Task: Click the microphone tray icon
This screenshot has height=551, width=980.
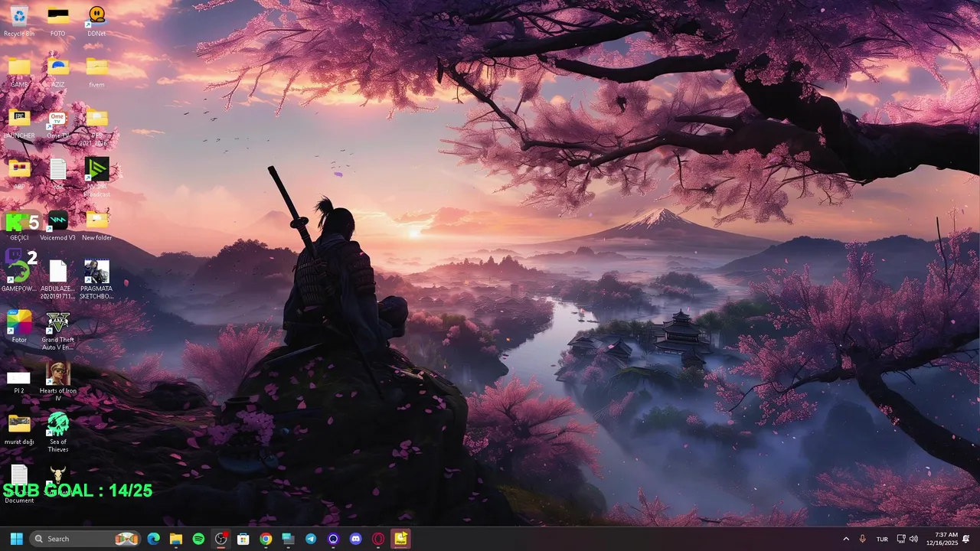Action: (x=863, y=539)
